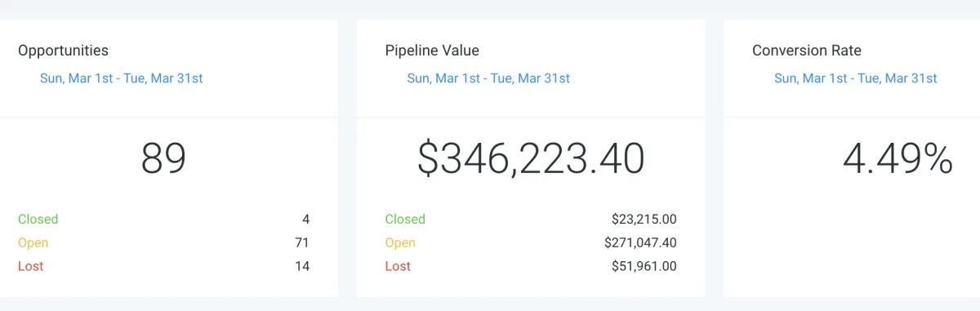Click the Lost label in Opportunities card
The width and height of the screenshot is (980, 311).
tap(31, 266)
